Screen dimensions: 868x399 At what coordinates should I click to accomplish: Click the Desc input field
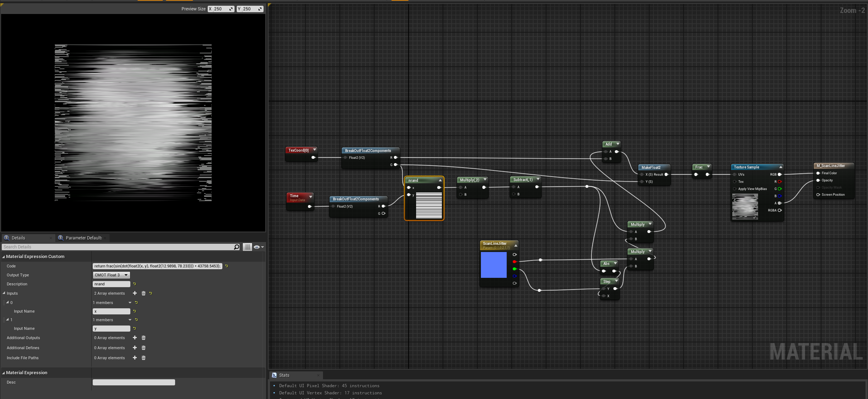coord(134,382)
